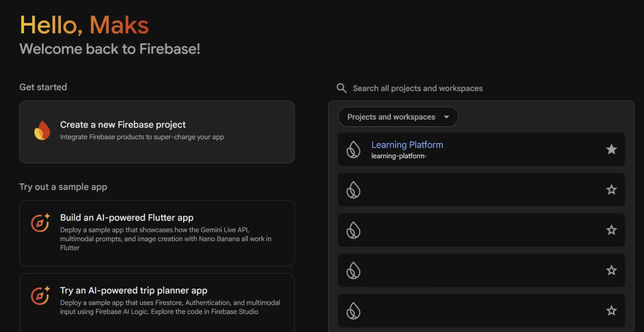Toggle the star on the fourth project
The image size is (644, 332).
pos(611,270)
